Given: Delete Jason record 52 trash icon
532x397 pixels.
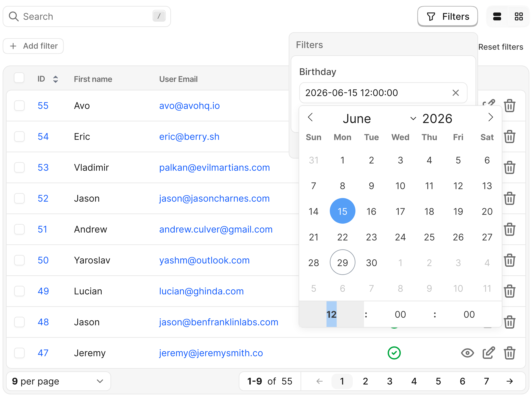Looking at the screenshot, I should pyautogui.click(x=509, y=198).
